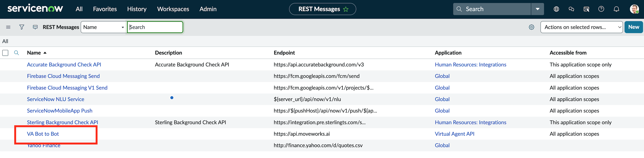This screenshot has width=644, height=158.
Task: Open the activity stream icon beside REST Messages
Action: (35, 27)
